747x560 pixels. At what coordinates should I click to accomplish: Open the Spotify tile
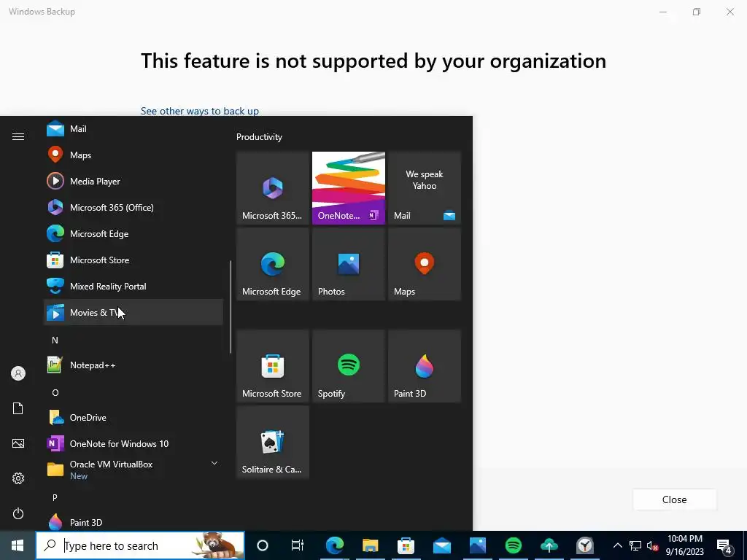tap(349, 366)
